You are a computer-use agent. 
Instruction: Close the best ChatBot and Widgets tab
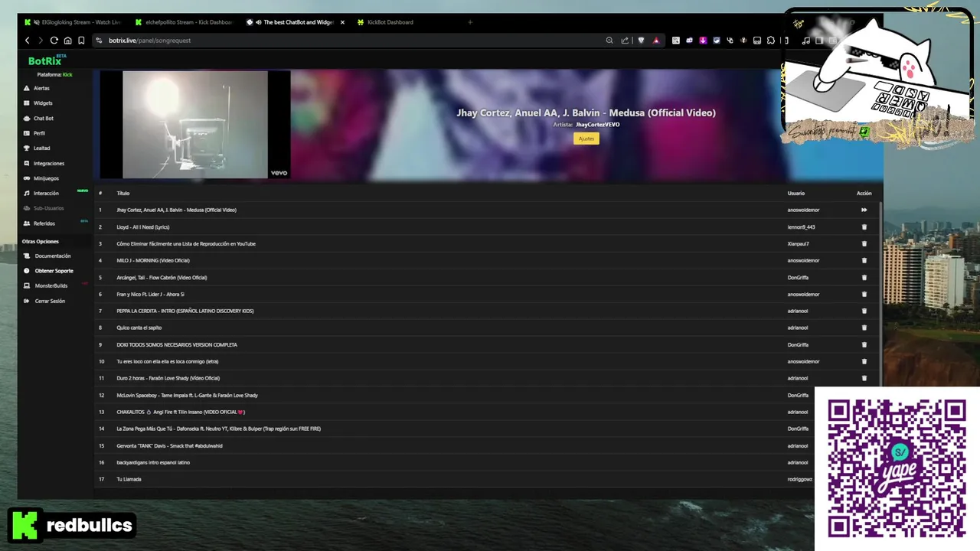pos(342,22)
